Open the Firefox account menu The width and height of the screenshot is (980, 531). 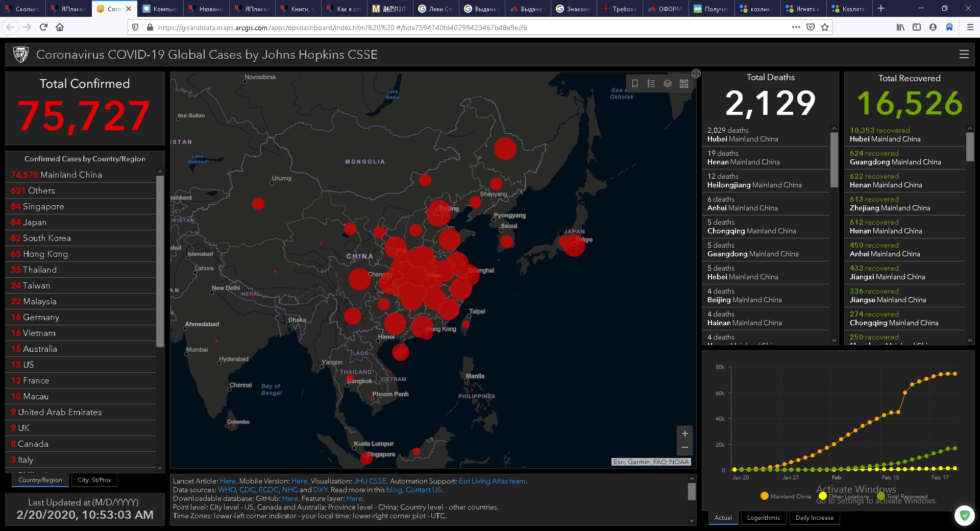[x=933, y=27]
